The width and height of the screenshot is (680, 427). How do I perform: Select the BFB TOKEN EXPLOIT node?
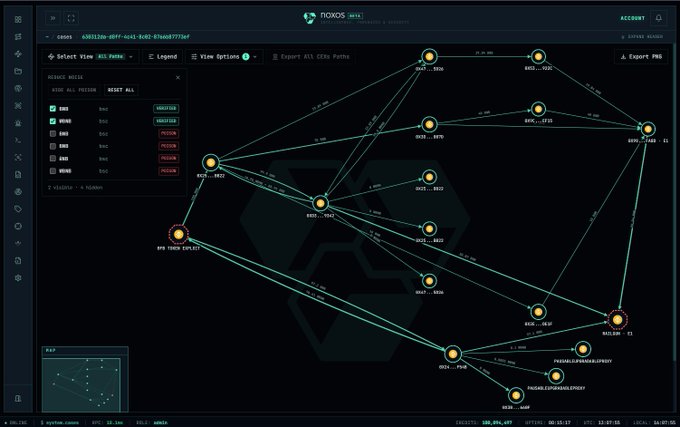(178, 235)
